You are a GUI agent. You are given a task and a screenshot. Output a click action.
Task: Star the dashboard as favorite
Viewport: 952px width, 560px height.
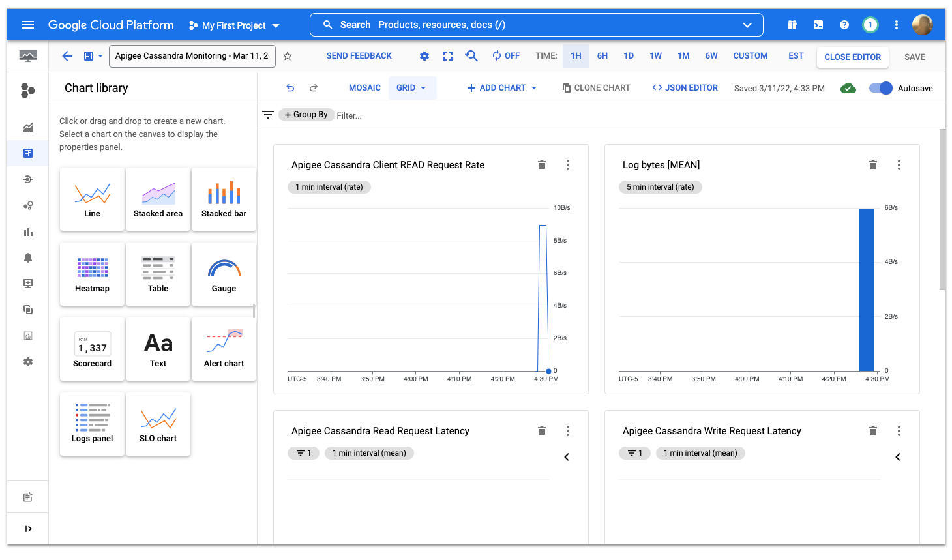click(x=288, y=56)
